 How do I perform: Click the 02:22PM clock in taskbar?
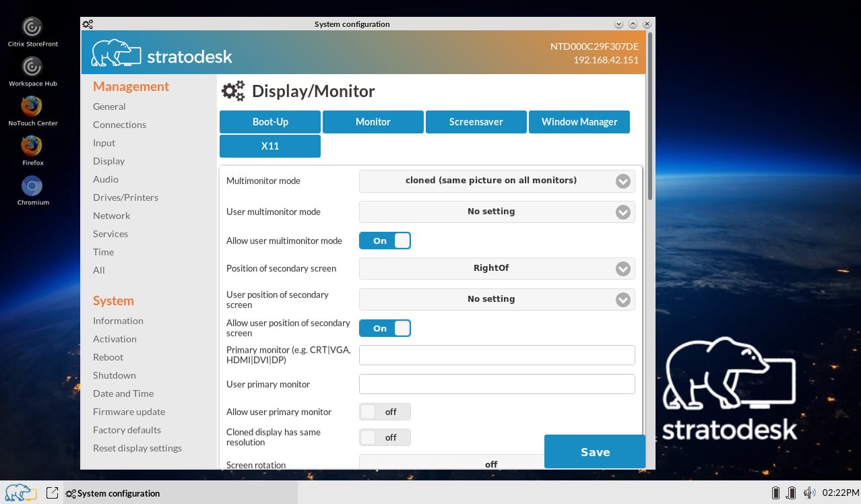tap(841, 493)
